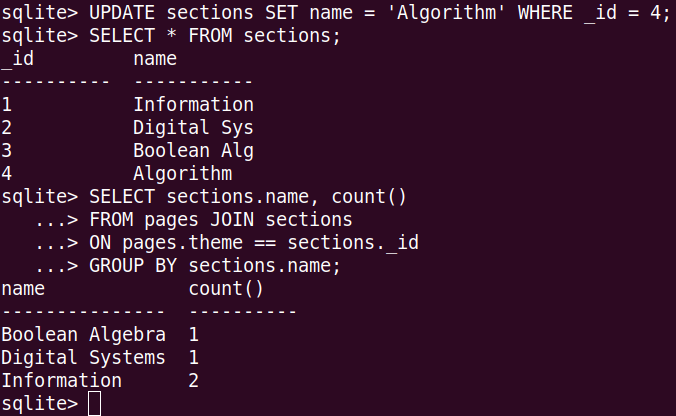Click the count() column header in the results

(226, 289)
